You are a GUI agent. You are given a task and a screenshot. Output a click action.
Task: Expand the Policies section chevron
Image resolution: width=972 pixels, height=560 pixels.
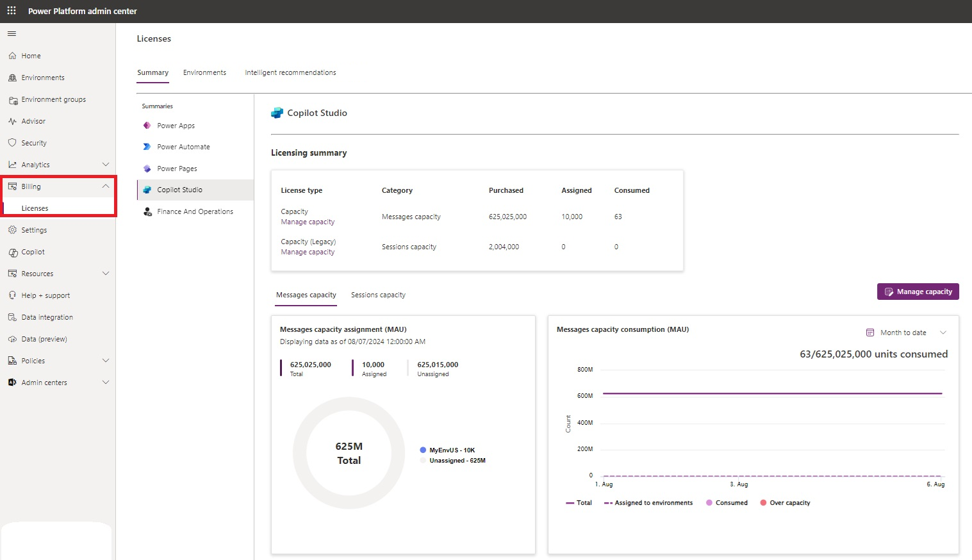pos(106,361)
